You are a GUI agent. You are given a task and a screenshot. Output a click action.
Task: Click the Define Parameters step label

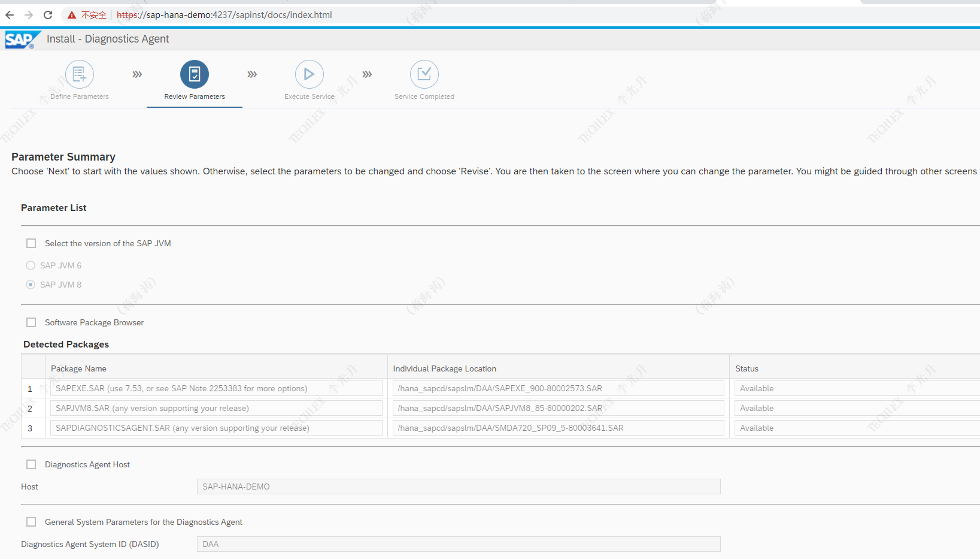point(80,96)
